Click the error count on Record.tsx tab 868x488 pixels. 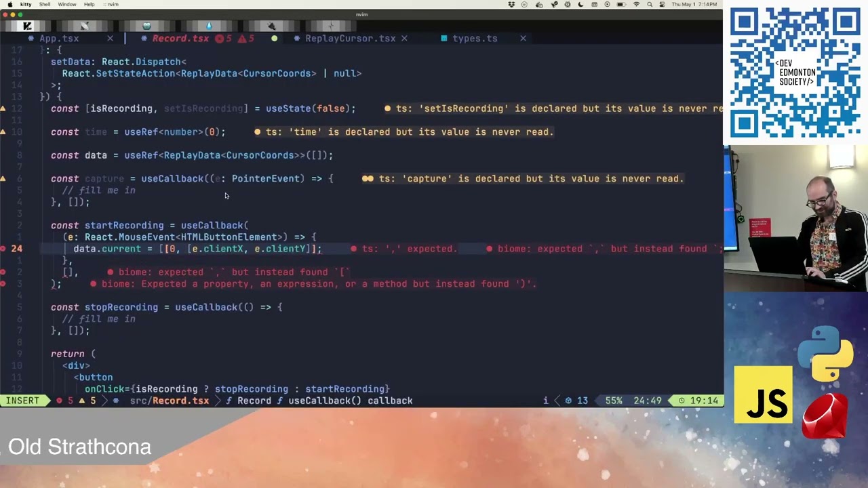tap(224, 39)
